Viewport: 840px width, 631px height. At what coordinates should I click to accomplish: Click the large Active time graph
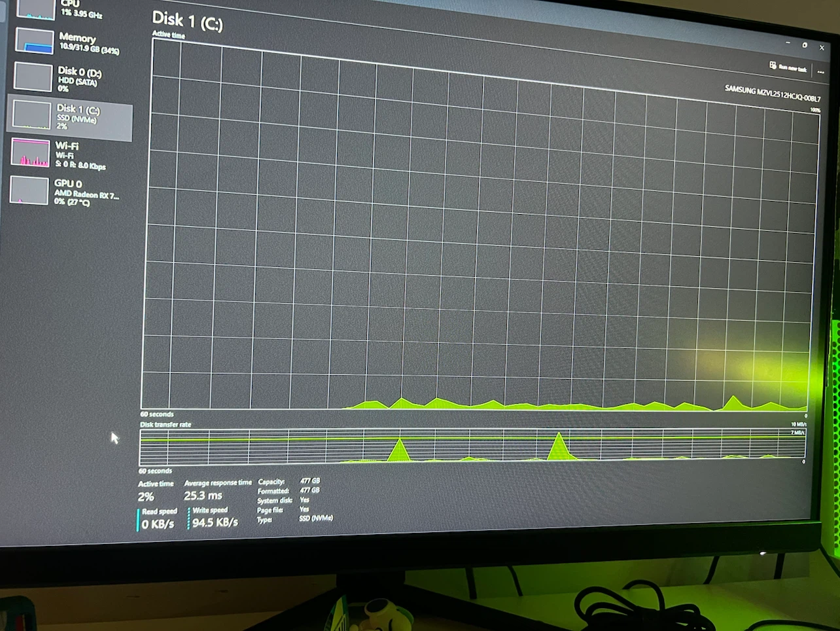click(x=480, y=226)
